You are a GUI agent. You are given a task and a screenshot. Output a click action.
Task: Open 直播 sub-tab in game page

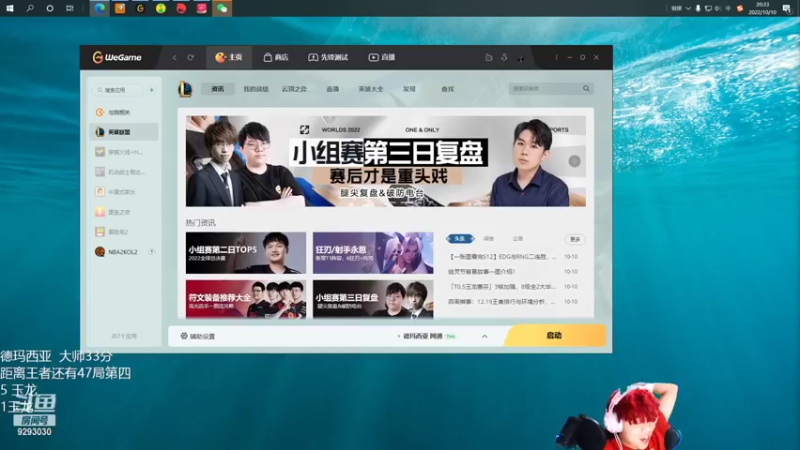[333, 89]
